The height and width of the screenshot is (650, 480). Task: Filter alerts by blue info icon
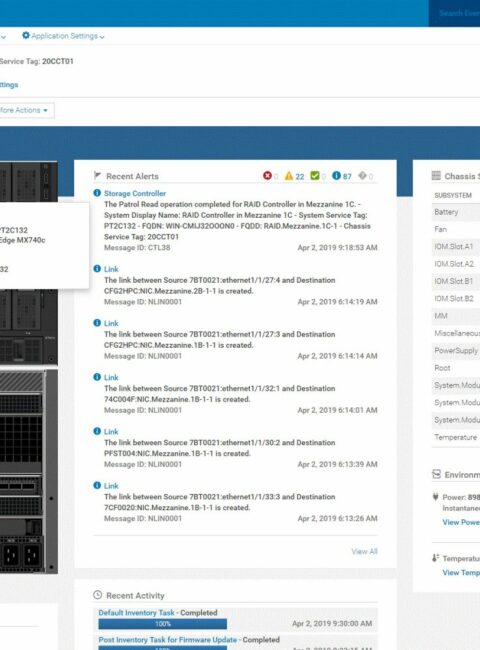pos(337,176)
